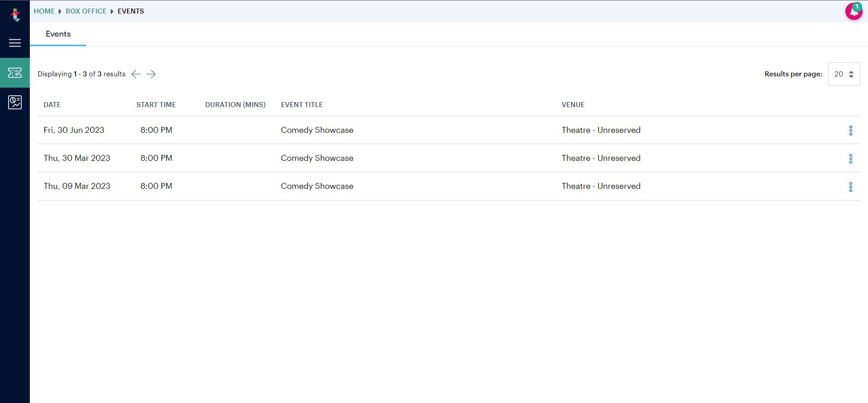868x403 pixels.
Task: Sort by DATE column header
Action: tap(52, 105)
